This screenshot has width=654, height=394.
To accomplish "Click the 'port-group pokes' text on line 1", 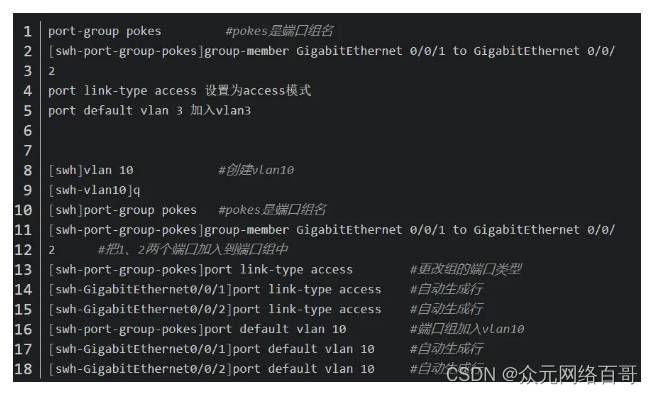I will pyautogui.click(x=104, y=31).
